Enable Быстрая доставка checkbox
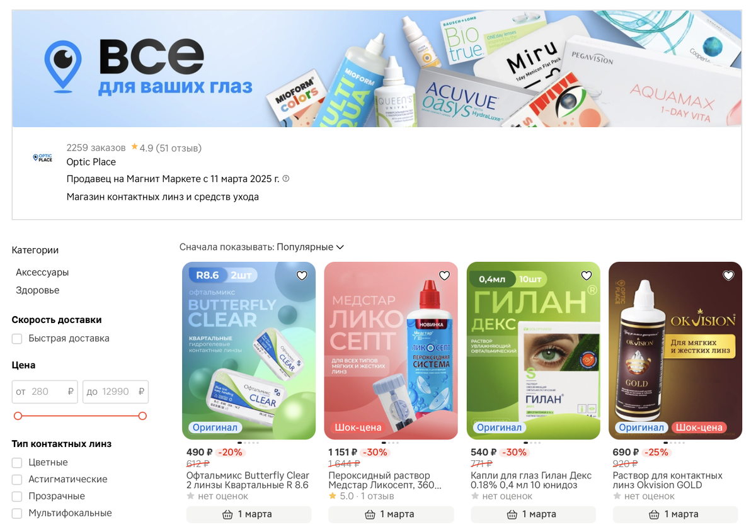This screenshot has width=756, height=532. [17, 339]
